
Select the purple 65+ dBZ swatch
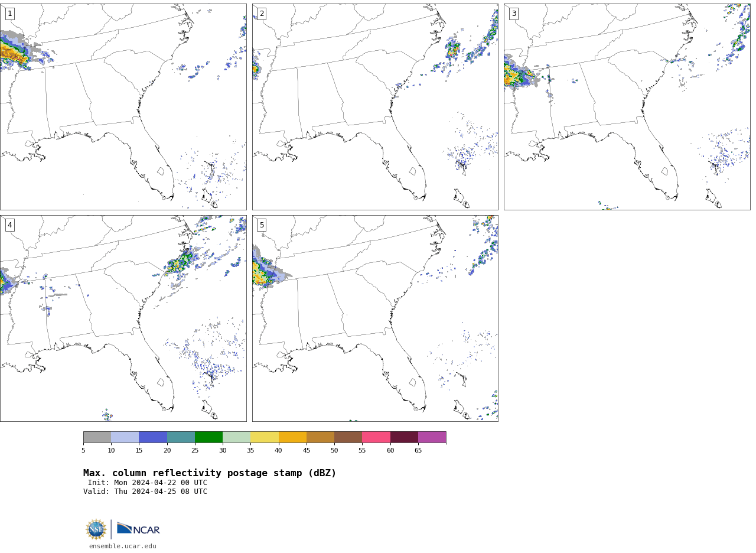pyautogui.click(x=432, y=437)
